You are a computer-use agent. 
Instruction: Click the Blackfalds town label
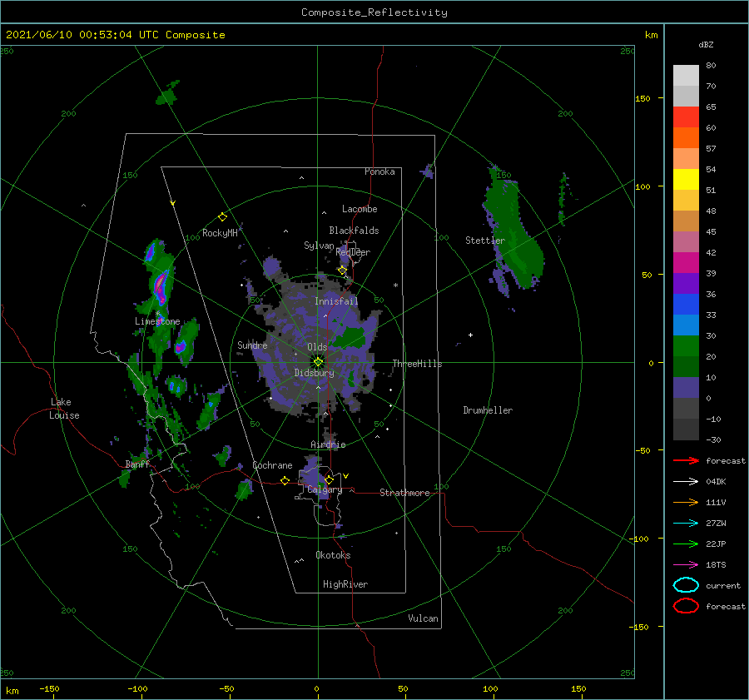click(354, 231)
